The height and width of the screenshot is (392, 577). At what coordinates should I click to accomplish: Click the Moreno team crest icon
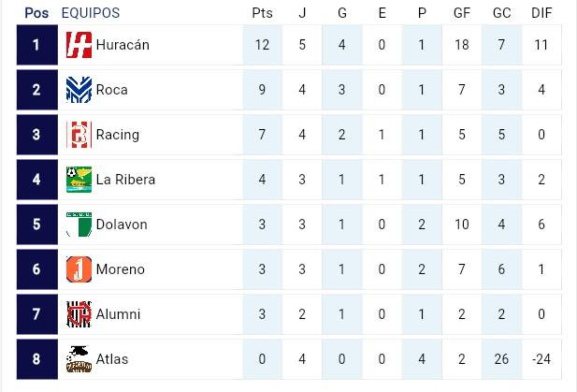79,269
